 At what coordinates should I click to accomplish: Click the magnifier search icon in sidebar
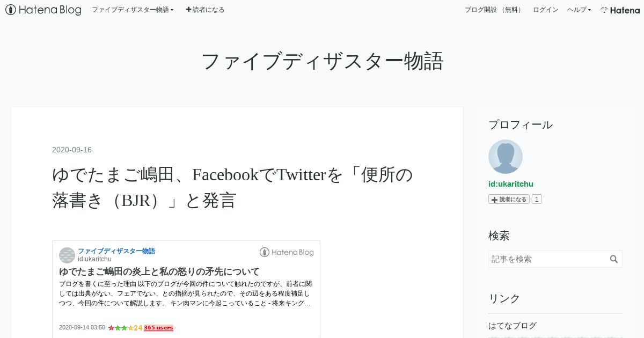pyautogui.click(x=614, y=259)
